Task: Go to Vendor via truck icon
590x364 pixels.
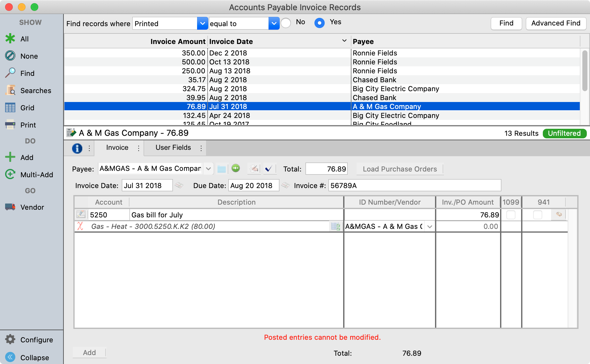Action: pos(10,207)
